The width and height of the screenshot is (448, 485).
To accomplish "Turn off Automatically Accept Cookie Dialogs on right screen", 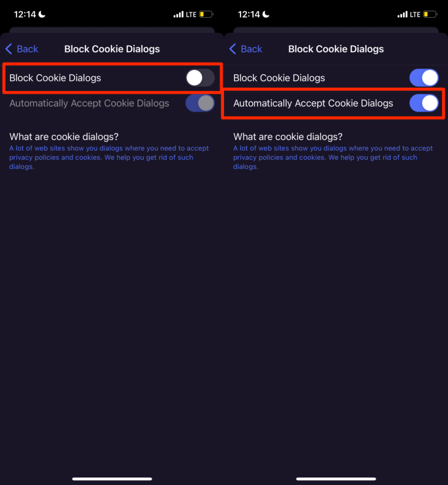I will coord(423,103).
